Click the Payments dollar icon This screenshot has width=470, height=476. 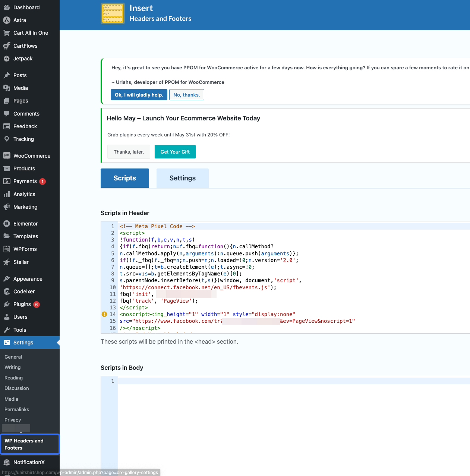(x=7, y=181)
